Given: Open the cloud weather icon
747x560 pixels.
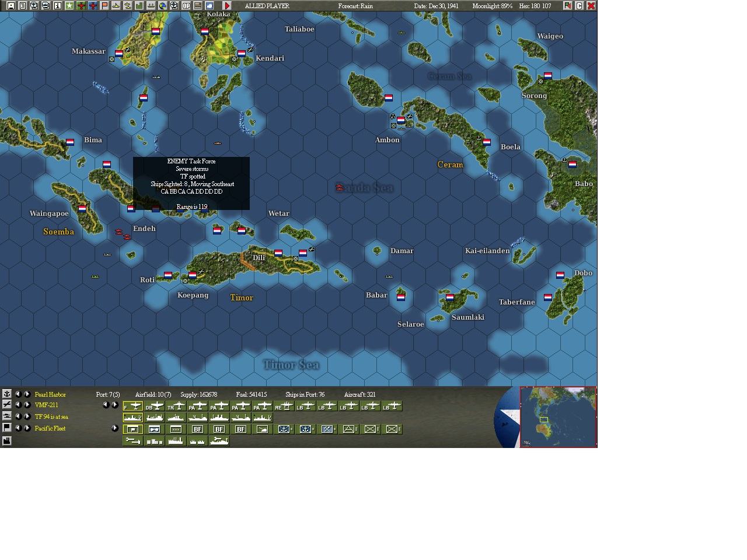Looking at the screenshot, I should pyautogui.click(x=209, y=6).
